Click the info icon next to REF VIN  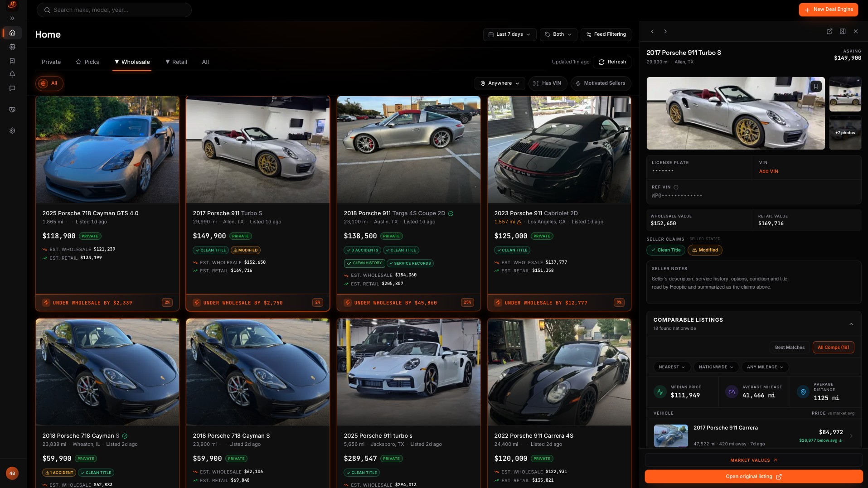676,187
